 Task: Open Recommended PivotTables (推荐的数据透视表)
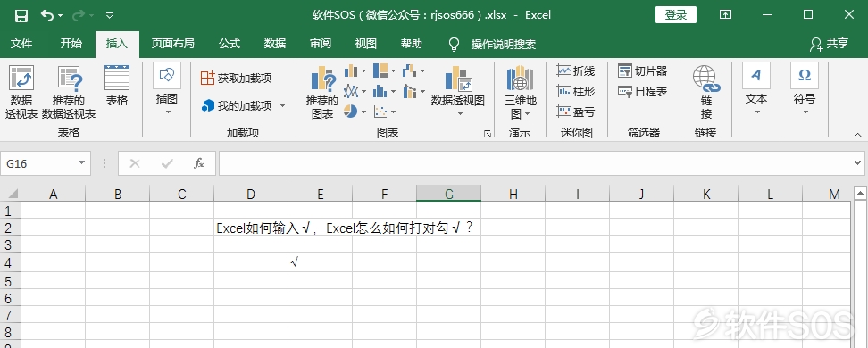(69, 92)
